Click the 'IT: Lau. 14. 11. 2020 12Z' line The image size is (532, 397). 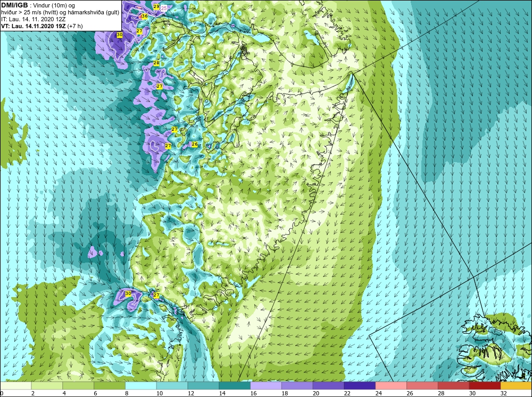pos(34,19)
